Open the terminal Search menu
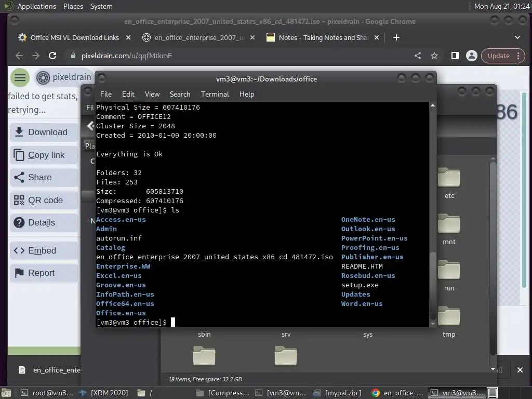The image size is (532, 399). point(180,95)
